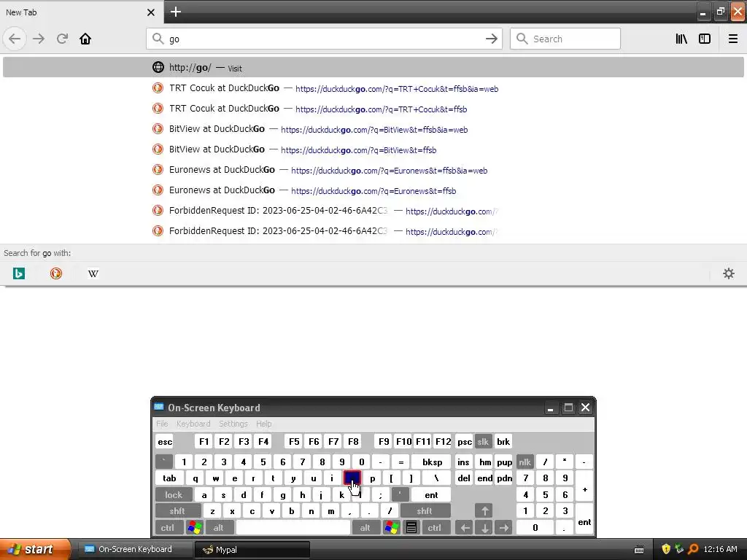Click the g key on the keyboard

(282, 495)
